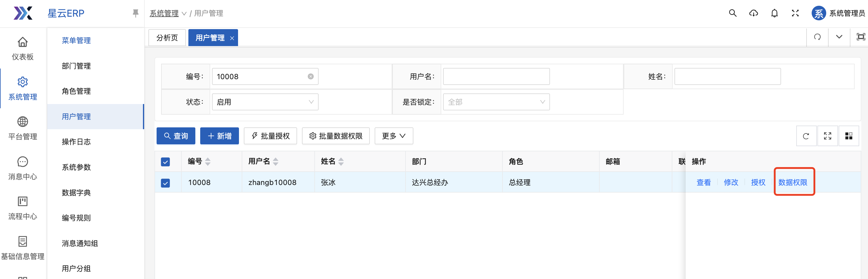Screen dimensions: 868x279
Task: Pin the sidebar with the pushpin icon
Action: click(x=135, y=13)
